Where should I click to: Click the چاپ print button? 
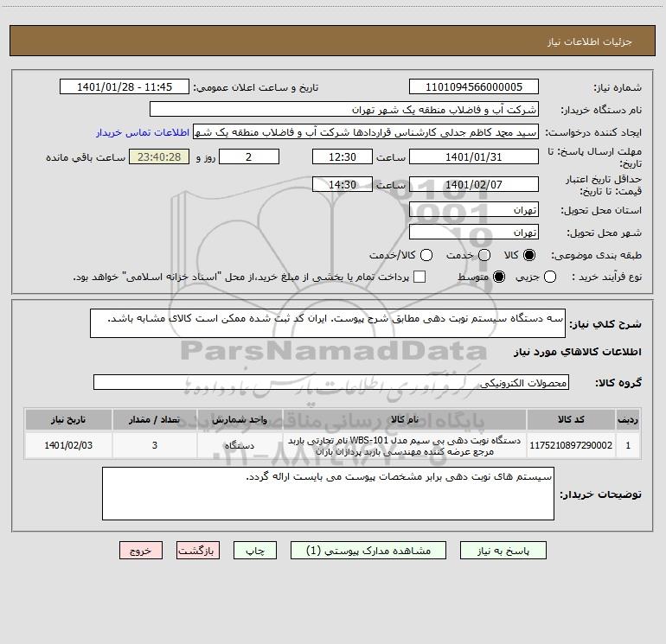255,551
